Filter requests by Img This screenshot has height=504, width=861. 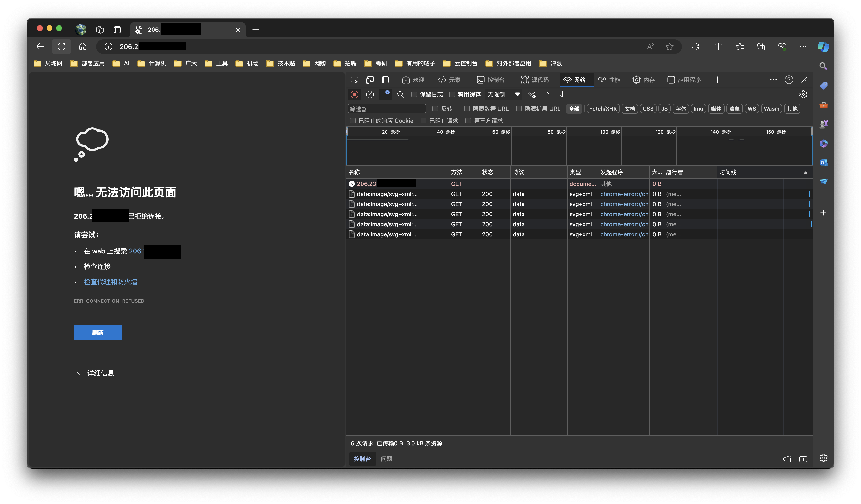coord(698,109)
